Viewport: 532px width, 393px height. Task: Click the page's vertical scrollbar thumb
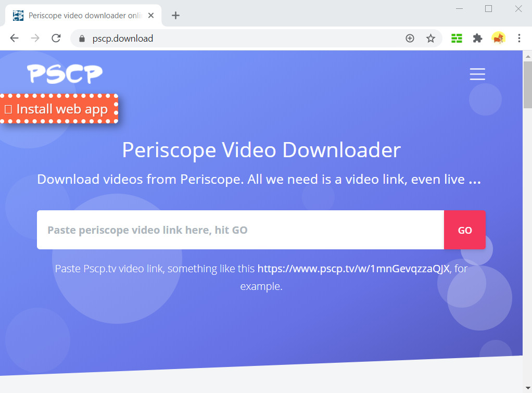pos(528,85)
